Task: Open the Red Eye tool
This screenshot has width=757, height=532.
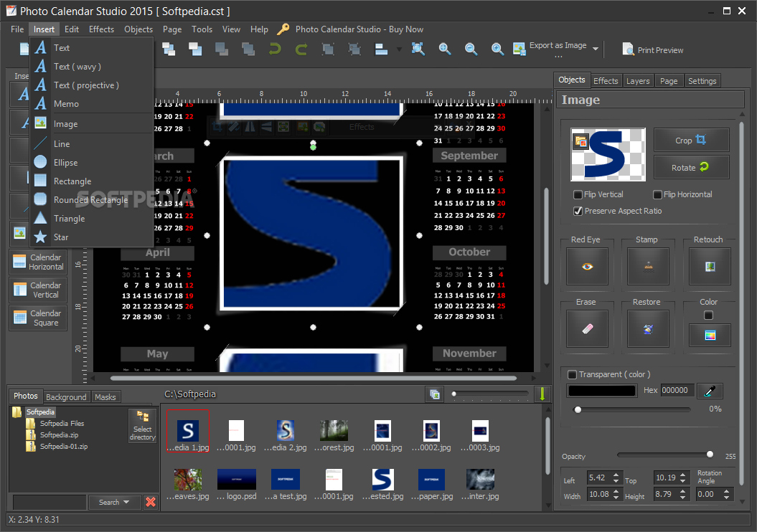Action: [x=587, y=266]
